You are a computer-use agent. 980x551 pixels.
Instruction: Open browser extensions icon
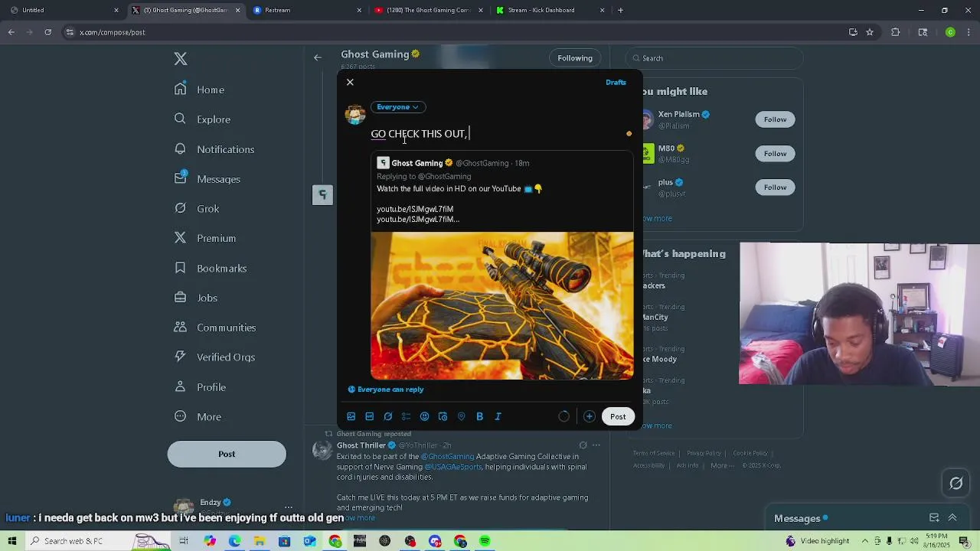point(896,32)
